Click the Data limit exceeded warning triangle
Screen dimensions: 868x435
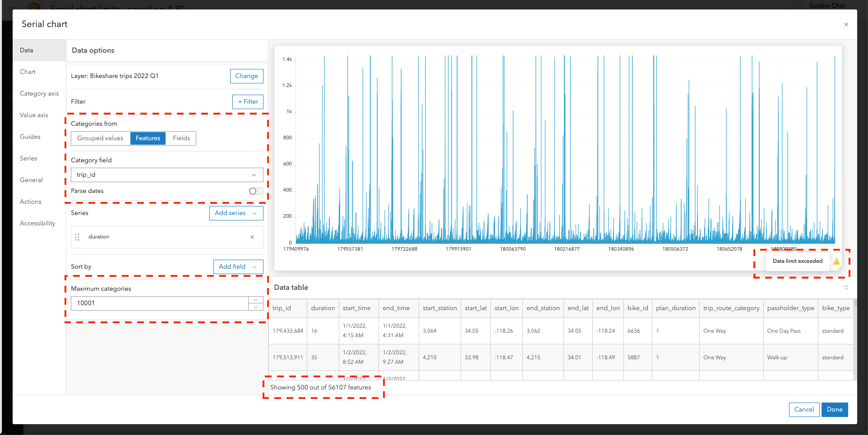836,261
